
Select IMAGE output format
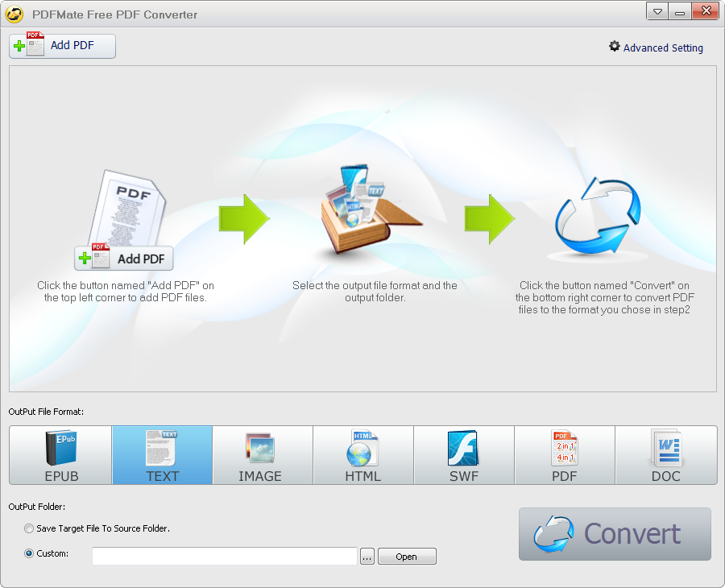pos(263,455)
